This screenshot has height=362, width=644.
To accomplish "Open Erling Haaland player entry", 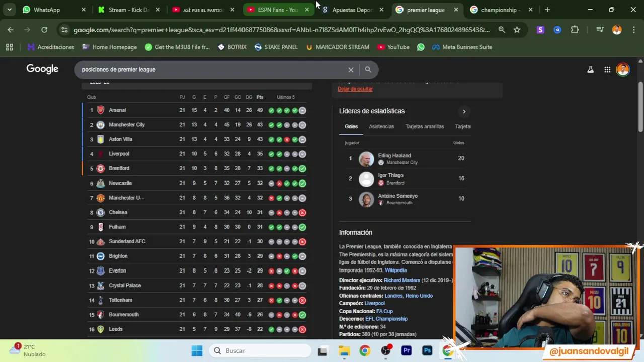I will coord(405,158).
